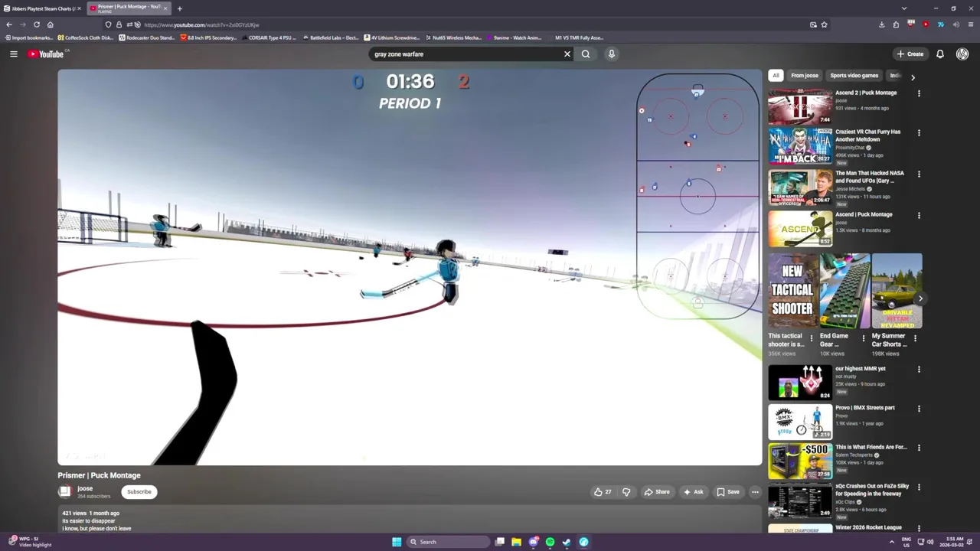Open Spotify from the taskbar
The height and width of the screenshot is (551, 980).
pos(550,542)
